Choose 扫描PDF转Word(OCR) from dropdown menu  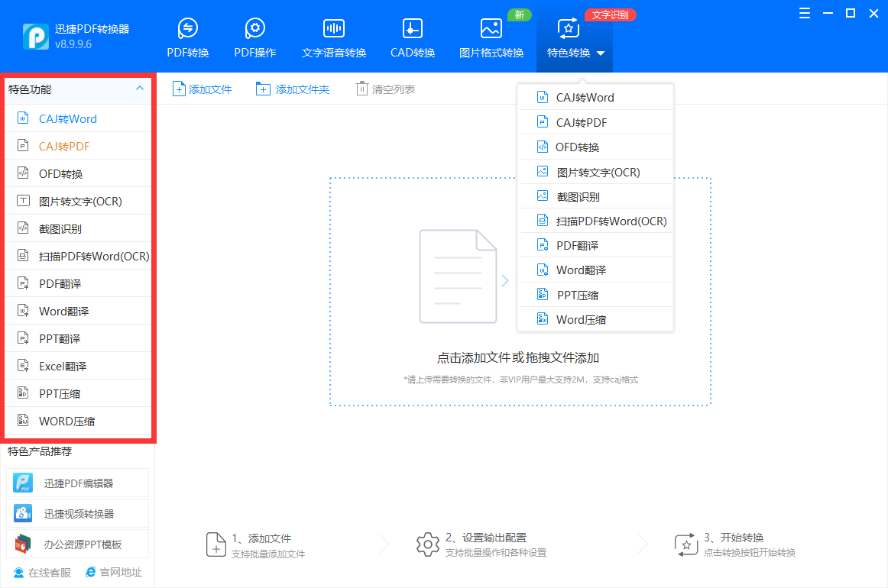(595, 221)
